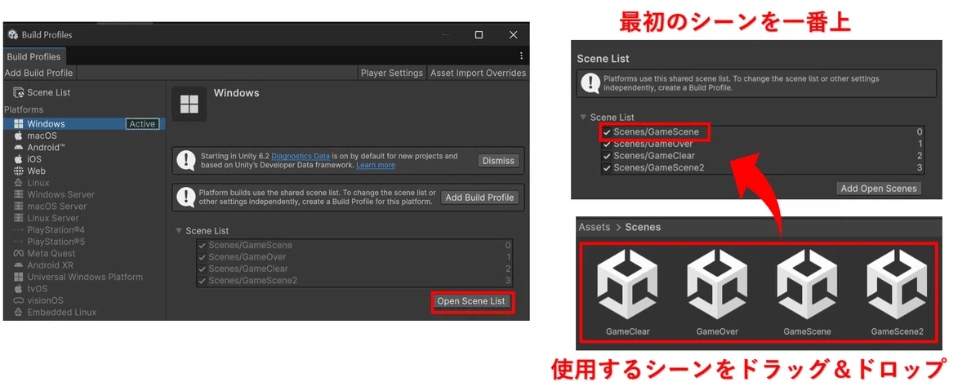Choose the visionOS platform icon
This screenshot has height=391, width=980.
pos(19,300)
